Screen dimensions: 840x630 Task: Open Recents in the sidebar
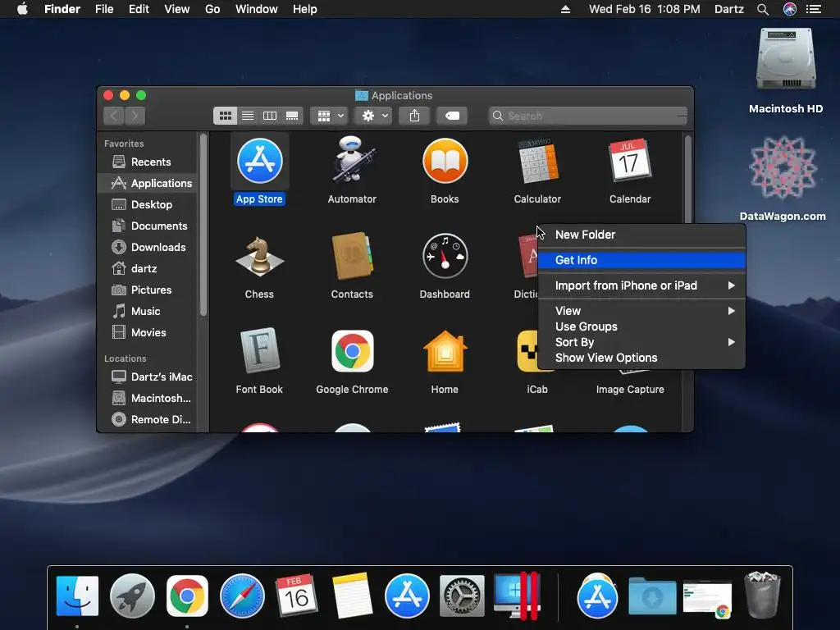(x=148, y=162)
